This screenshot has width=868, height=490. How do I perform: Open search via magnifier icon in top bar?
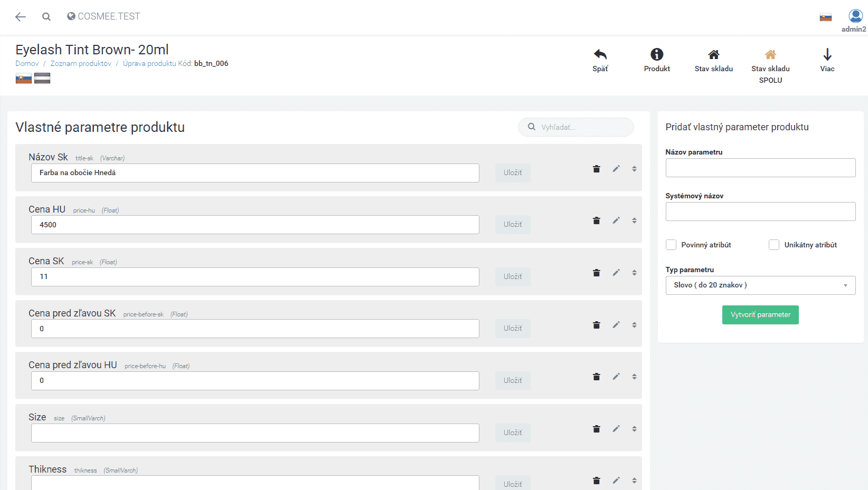46,17
